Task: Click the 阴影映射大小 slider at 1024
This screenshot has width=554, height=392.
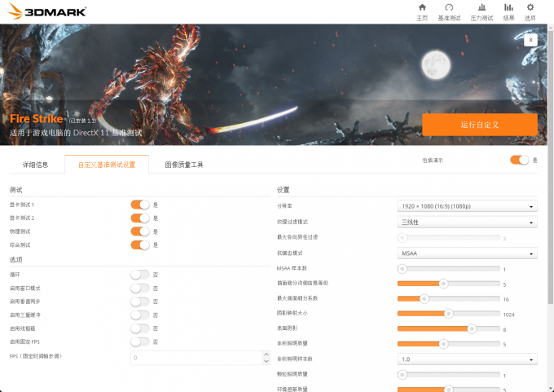Action: click(448, 314)
